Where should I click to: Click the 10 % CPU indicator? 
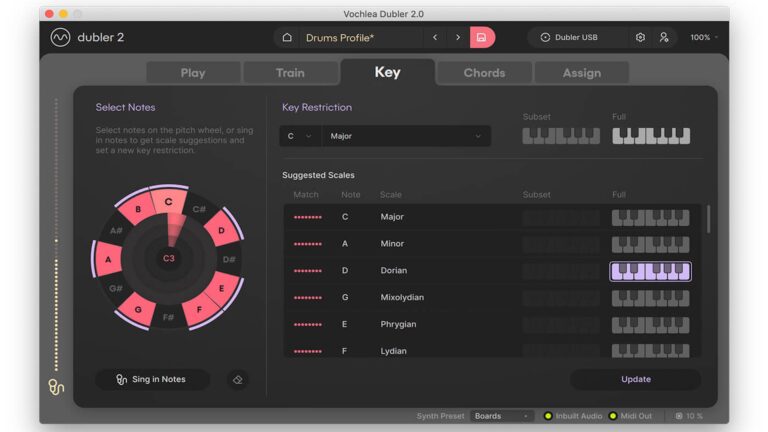tap(690, 416)
